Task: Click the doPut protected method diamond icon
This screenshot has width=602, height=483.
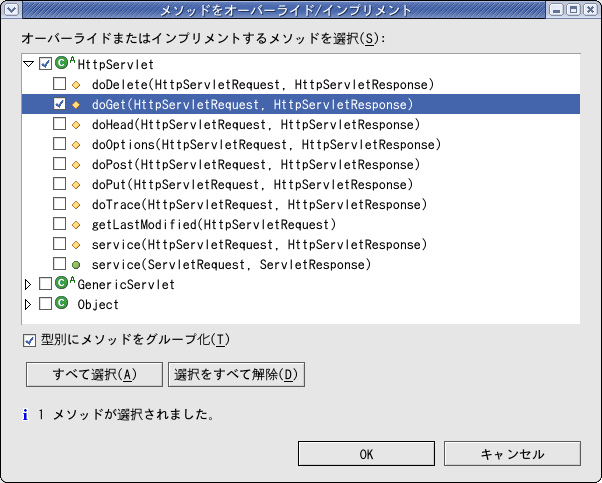Action: click(x=76, y=185)
